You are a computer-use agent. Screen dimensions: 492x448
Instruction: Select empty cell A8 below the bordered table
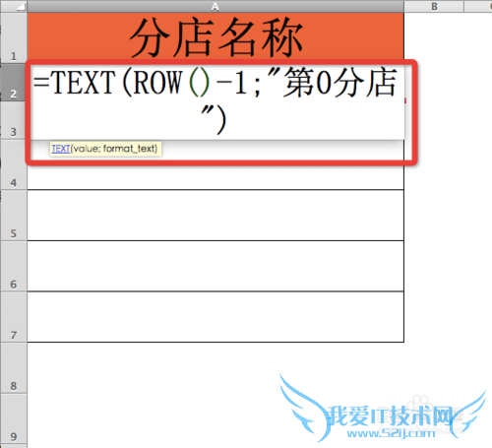click(x=215, y=368)
